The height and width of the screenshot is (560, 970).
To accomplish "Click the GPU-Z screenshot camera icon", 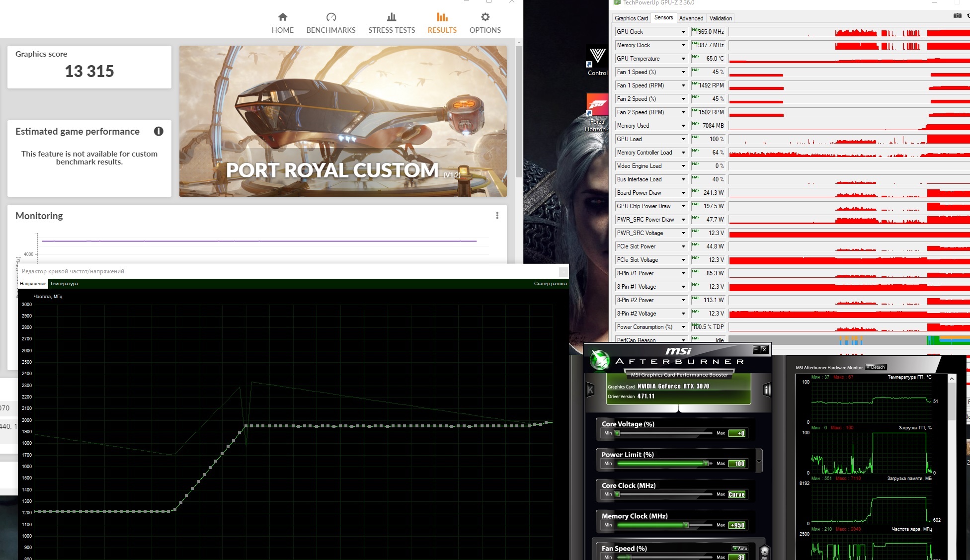I will pyautogui.click(x=957, y=16).
